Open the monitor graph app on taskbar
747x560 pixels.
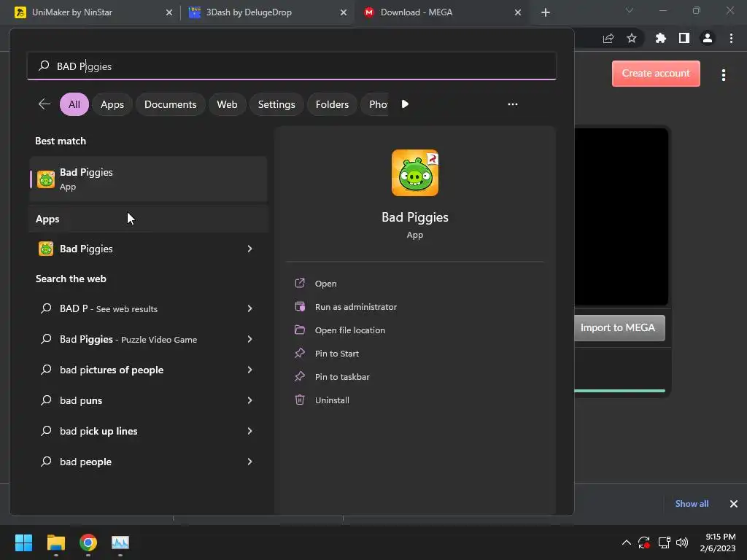[120, 542]
